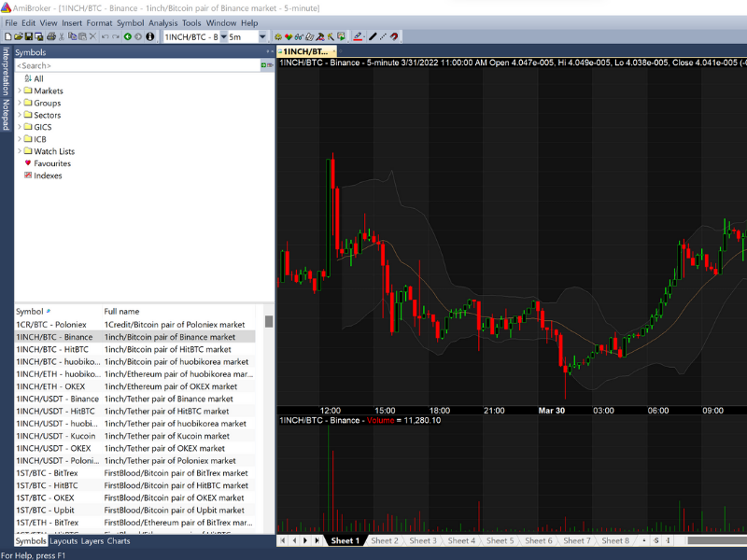Click the symbol list vertical scrollbar

click(269, 321)
